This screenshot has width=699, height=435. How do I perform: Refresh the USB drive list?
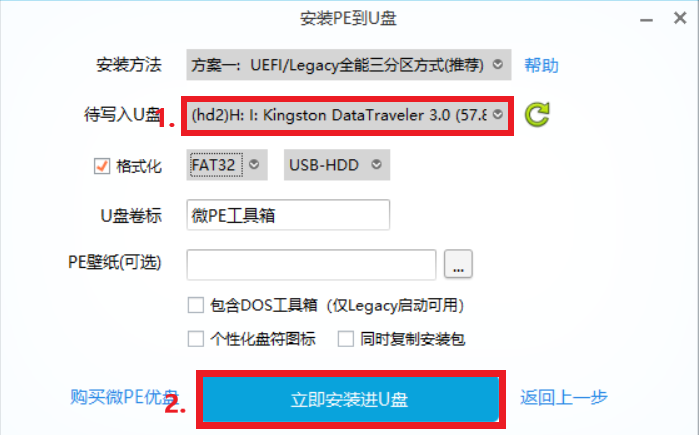click(x=537, y=115)
